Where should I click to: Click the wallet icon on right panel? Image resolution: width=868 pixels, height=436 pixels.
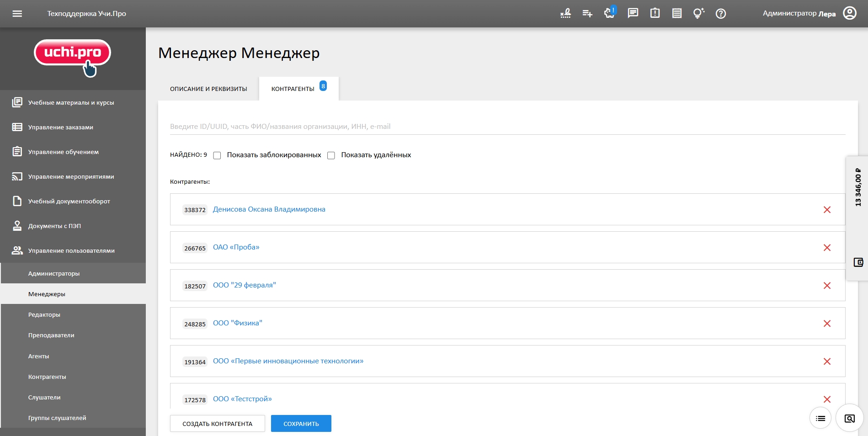tap(859, 262)
